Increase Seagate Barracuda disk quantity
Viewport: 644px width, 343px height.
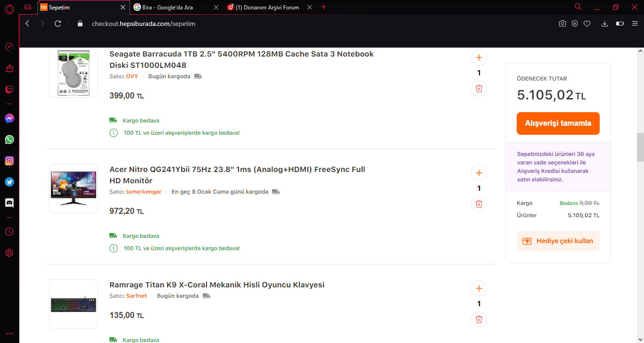click(x=479, y=57)
